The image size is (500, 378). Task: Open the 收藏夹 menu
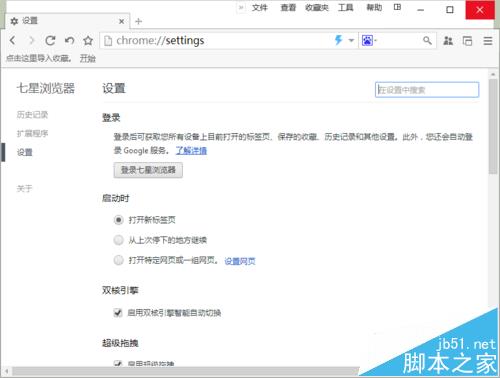[x=317, y=8]
